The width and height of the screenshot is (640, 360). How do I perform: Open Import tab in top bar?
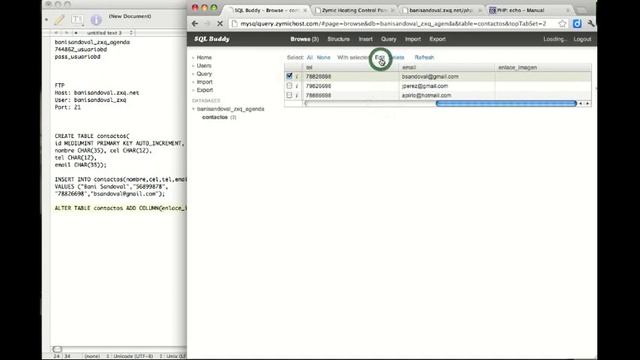point(413,39)
